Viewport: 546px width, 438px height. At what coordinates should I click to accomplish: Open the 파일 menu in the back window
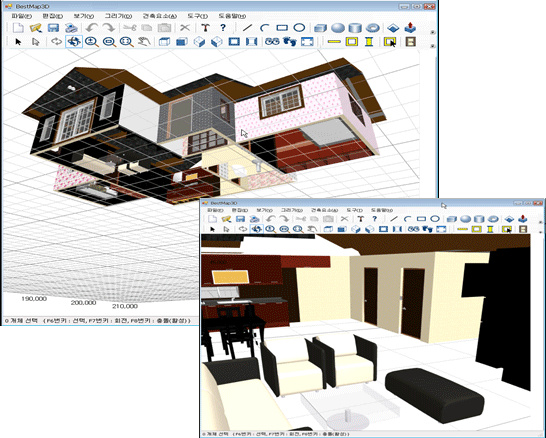pyautogui.click(x=22, y=16)
